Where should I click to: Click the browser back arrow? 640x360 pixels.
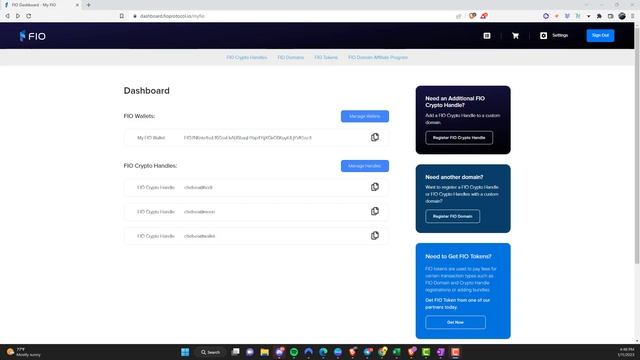pos(7,16)
